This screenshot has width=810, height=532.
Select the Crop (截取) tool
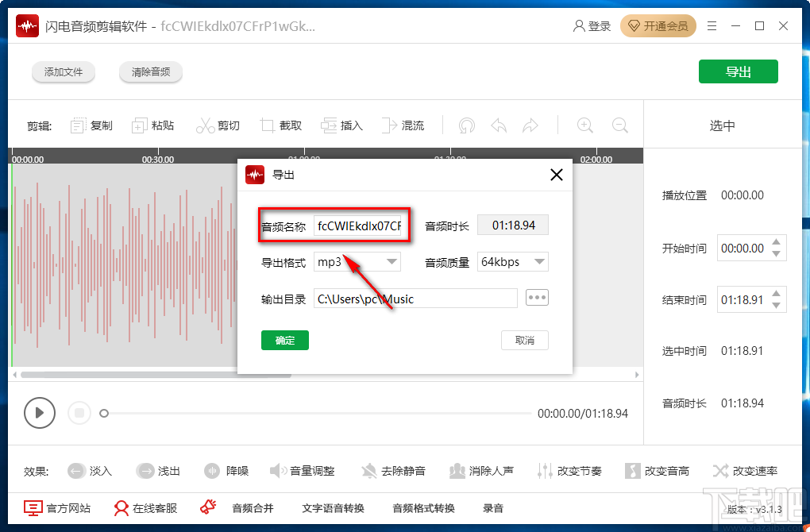[280, 125]
